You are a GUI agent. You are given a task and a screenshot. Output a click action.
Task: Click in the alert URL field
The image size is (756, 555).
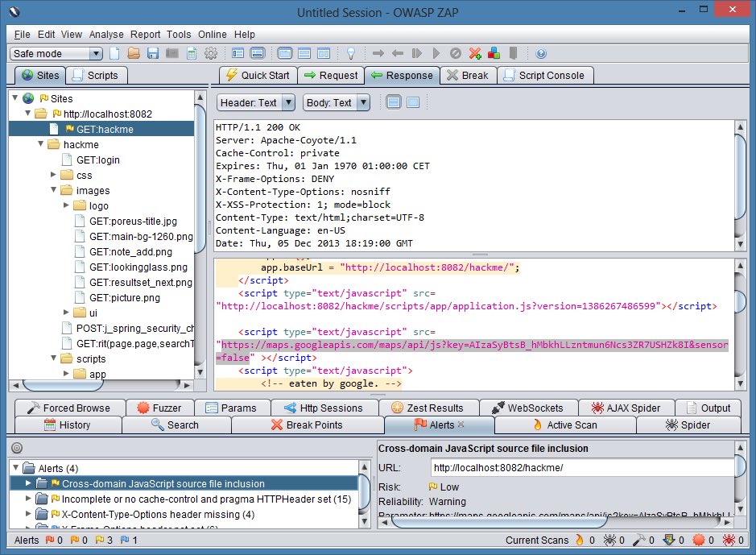point(582,467)
